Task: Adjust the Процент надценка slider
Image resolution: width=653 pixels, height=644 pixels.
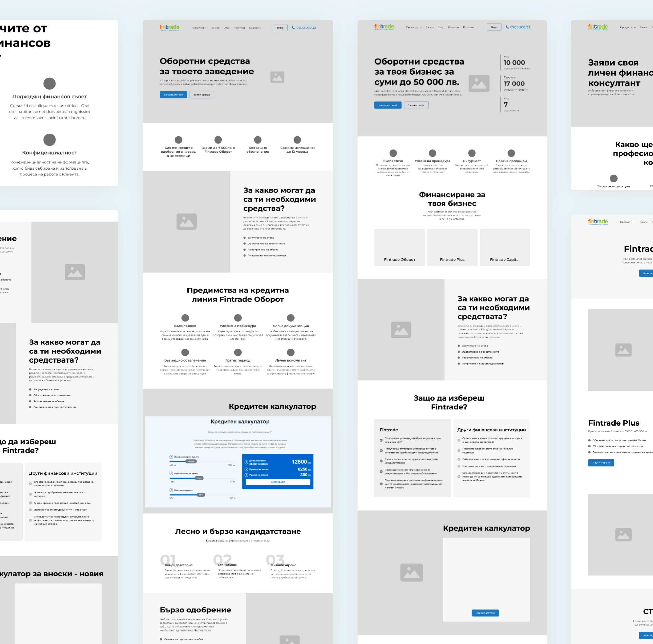Action: click(x=201, y=495)
